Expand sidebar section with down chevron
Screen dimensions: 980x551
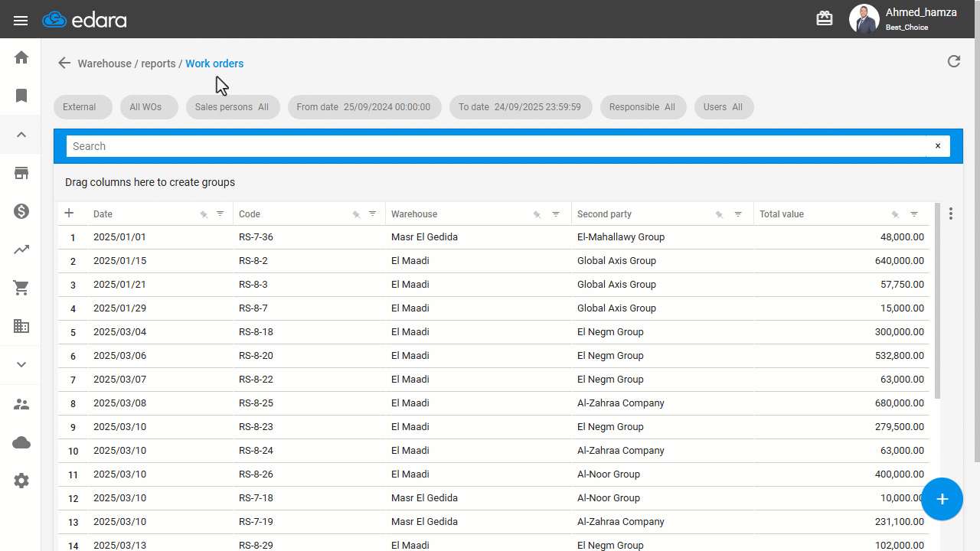tap(21, 364)
